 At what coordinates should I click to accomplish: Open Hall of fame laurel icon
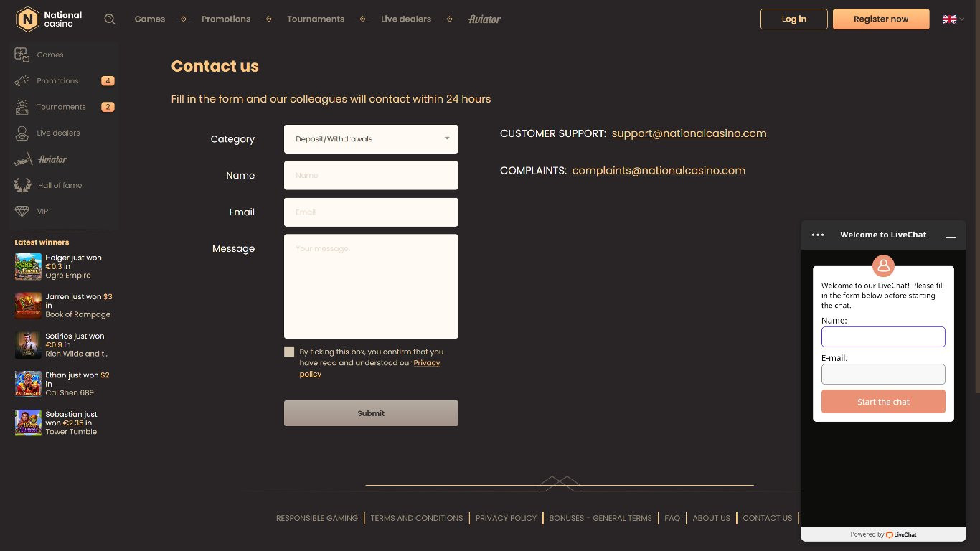click(x=22, y=185)
